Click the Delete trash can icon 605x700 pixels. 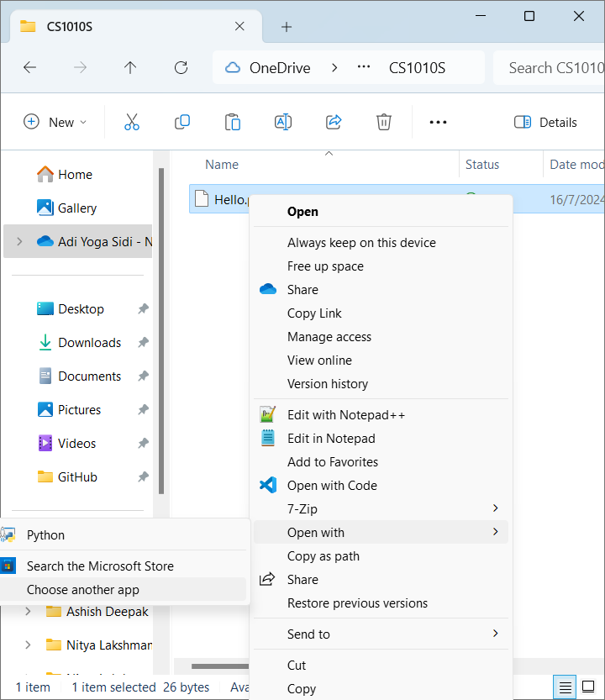[384, 122]
